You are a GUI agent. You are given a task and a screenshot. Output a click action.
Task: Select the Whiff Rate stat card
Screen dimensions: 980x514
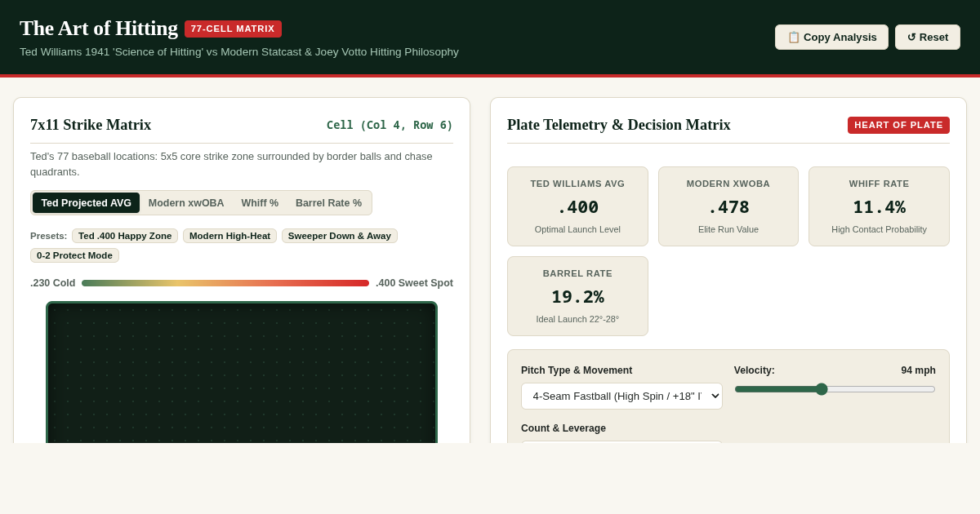point(879,206)
